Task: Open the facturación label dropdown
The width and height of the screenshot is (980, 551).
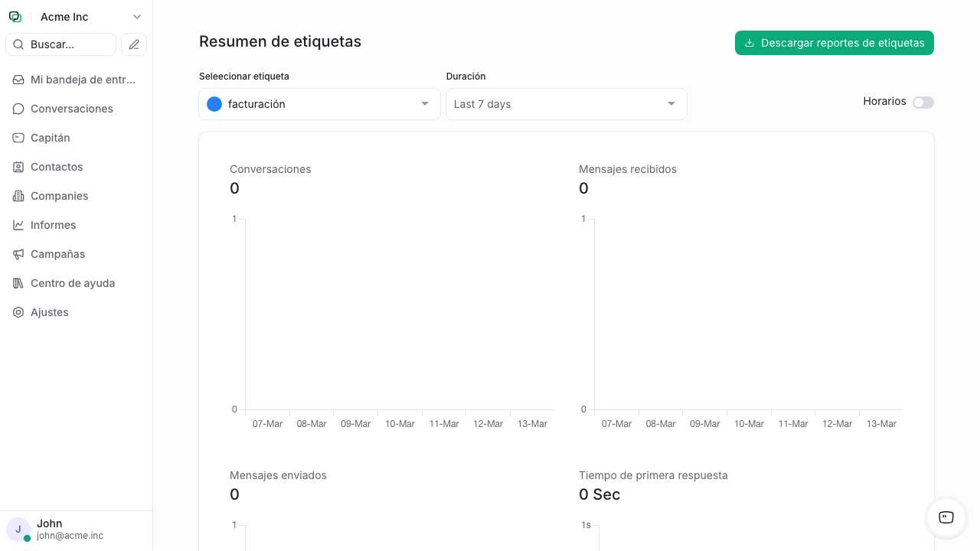Action: coord(319,104)
